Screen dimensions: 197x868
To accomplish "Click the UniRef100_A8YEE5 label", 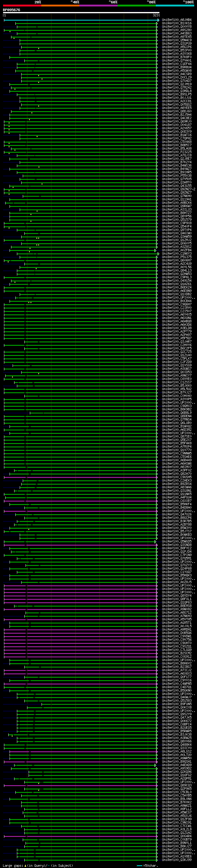I will (177, 108).
